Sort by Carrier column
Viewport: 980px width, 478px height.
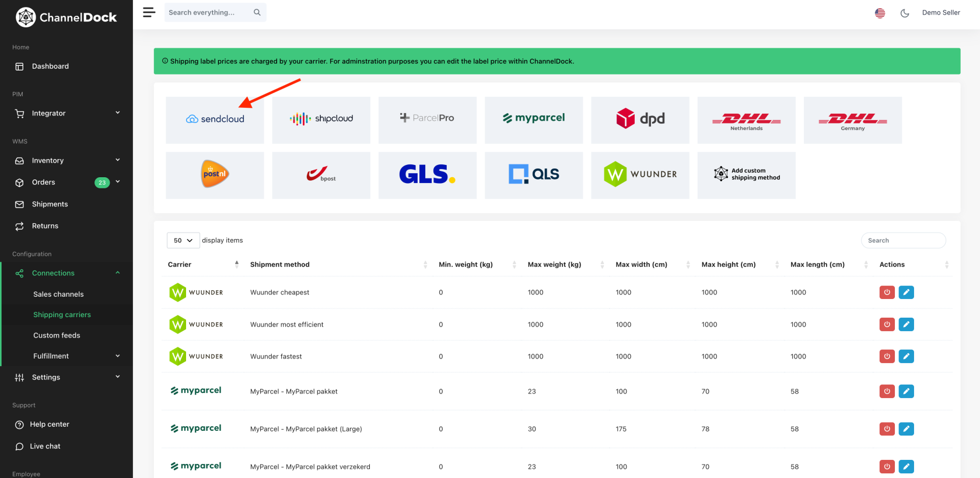click(203, 265)
